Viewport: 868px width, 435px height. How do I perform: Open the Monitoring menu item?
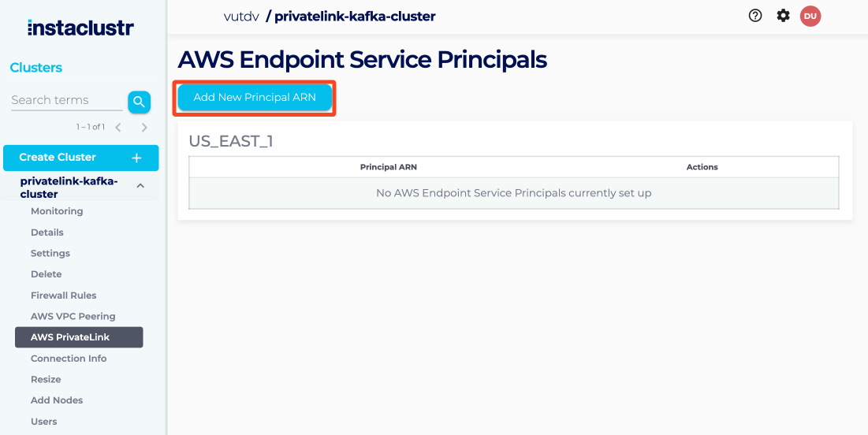57,211
